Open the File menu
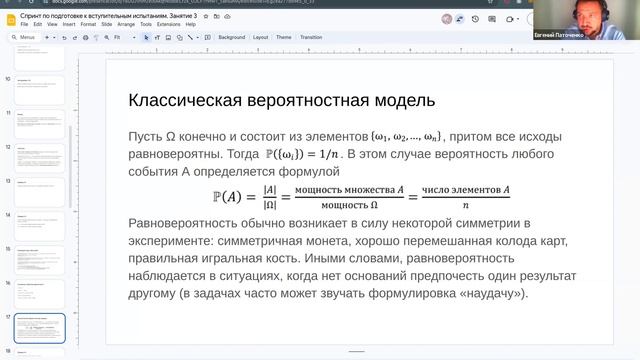 (x=24, y=24)
